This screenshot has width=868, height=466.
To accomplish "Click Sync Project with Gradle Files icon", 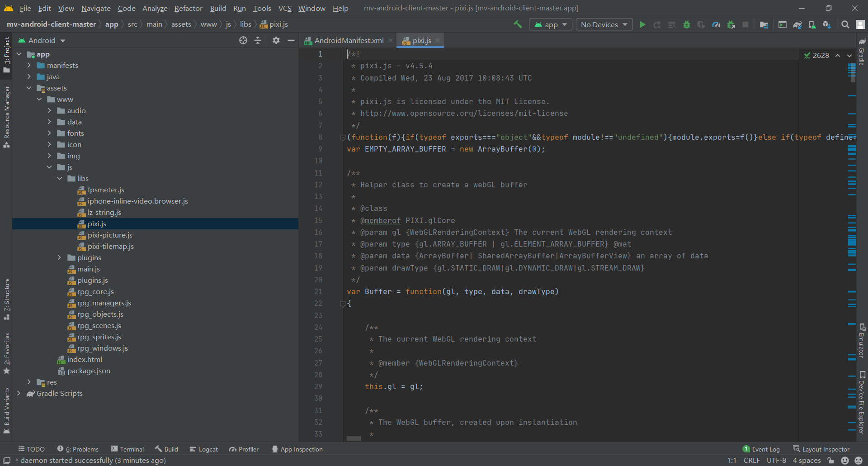I will pos(797,24).
